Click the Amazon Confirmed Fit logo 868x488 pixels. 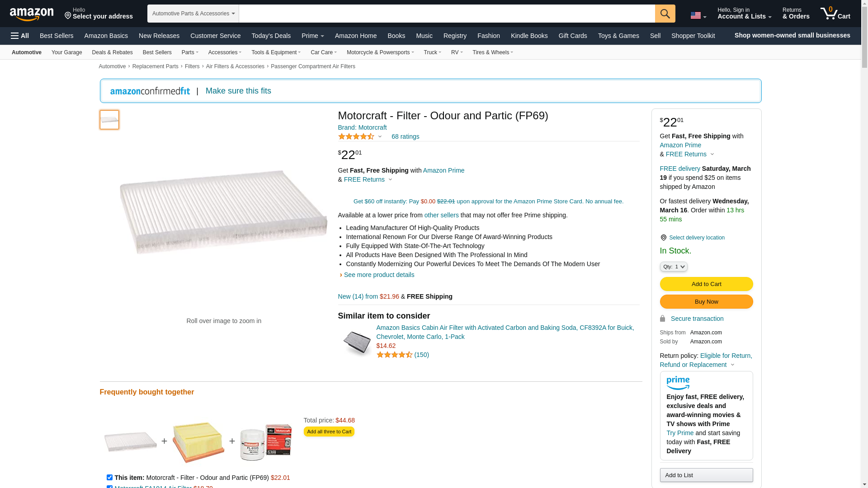[x=150, y=91]
